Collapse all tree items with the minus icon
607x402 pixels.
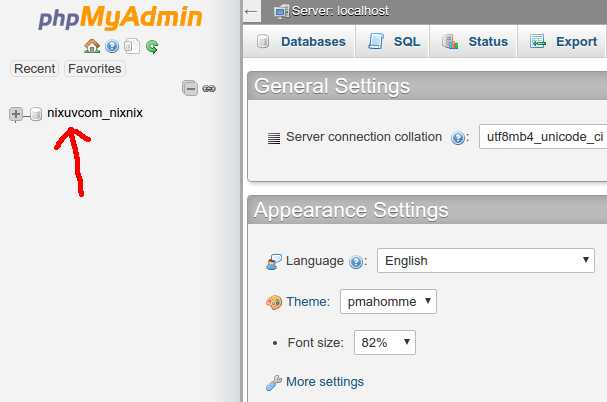pyautogui.click(x=190, y=88)
